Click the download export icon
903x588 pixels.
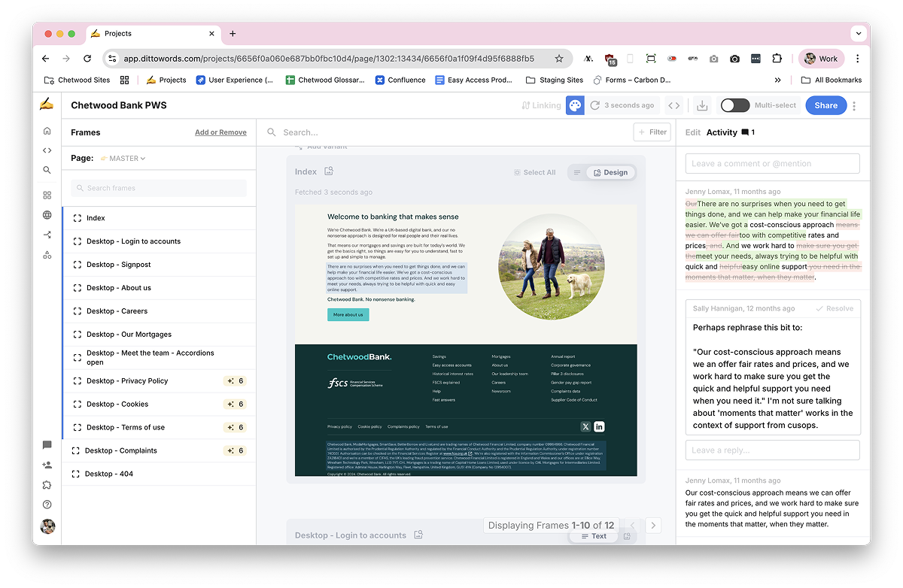702,106
